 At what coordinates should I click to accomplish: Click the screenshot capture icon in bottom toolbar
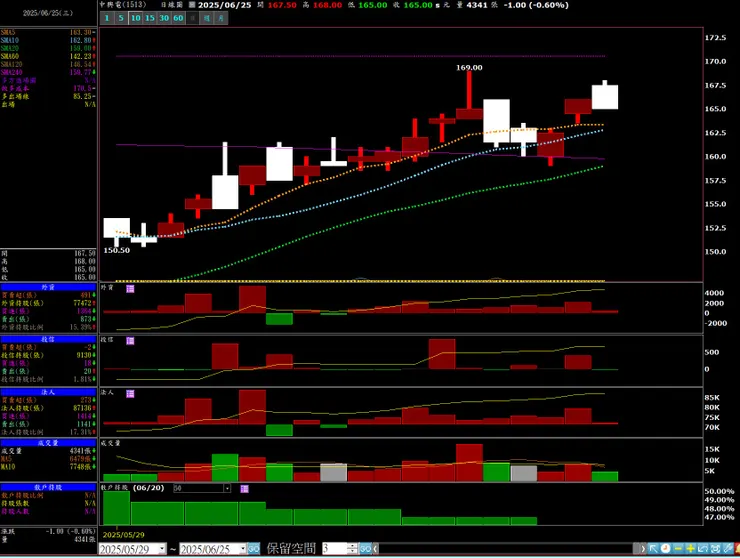[715, 549]
